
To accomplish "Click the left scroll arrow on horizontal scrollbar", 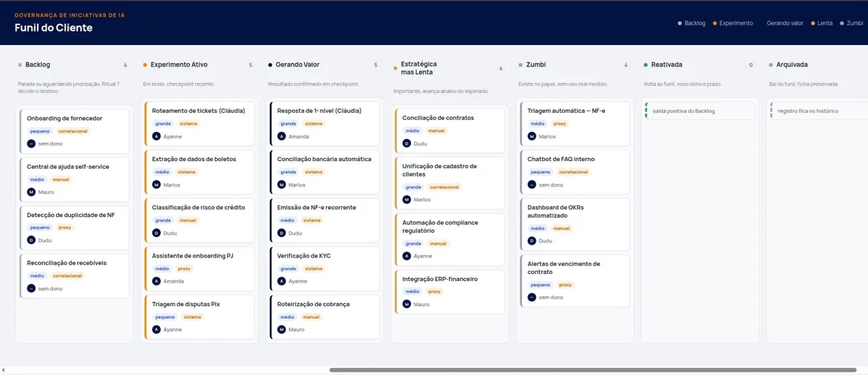I will (4, 369).
